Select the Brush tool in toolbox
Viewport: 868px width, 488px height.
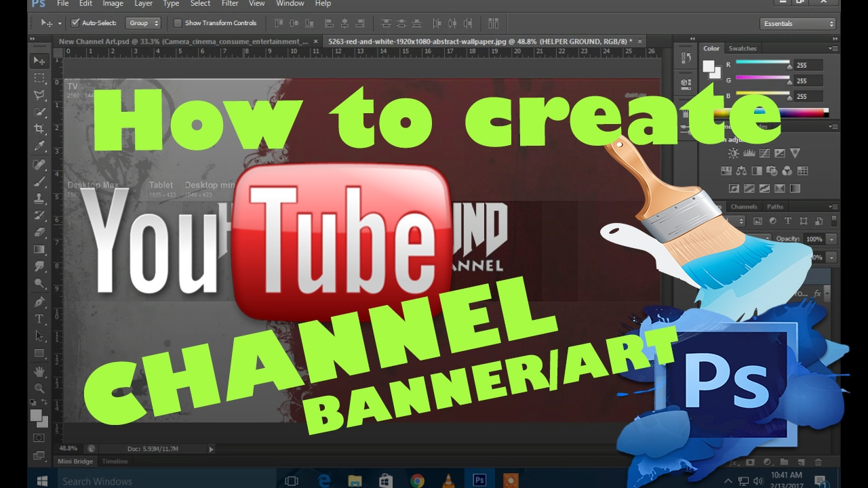[x=39, y=182]
